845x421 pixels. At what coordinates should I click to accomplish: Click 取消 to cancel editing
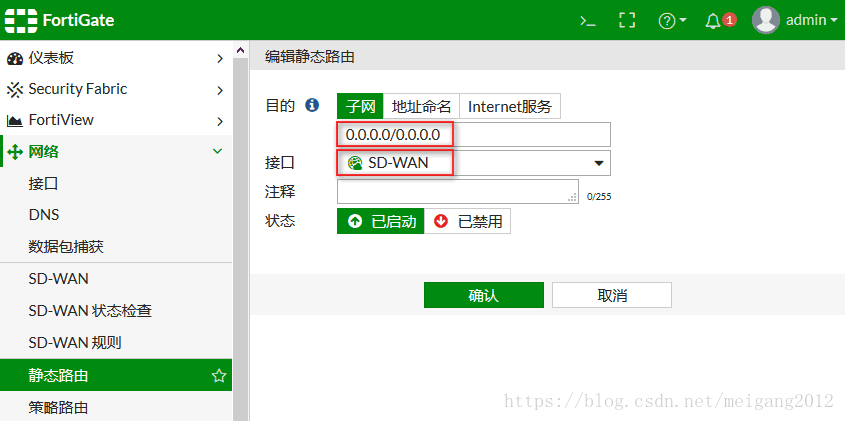[612, 295]
